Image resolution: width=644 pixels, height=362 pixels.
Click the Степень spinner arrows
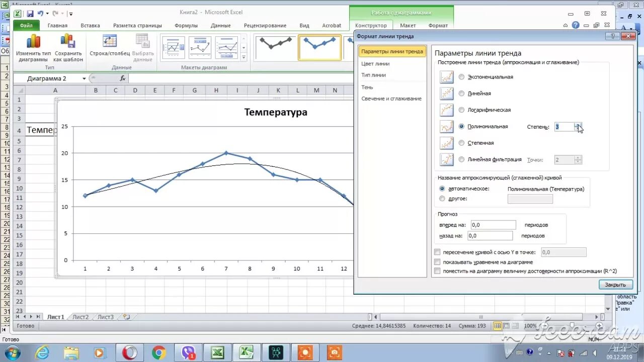click(578, 127)
